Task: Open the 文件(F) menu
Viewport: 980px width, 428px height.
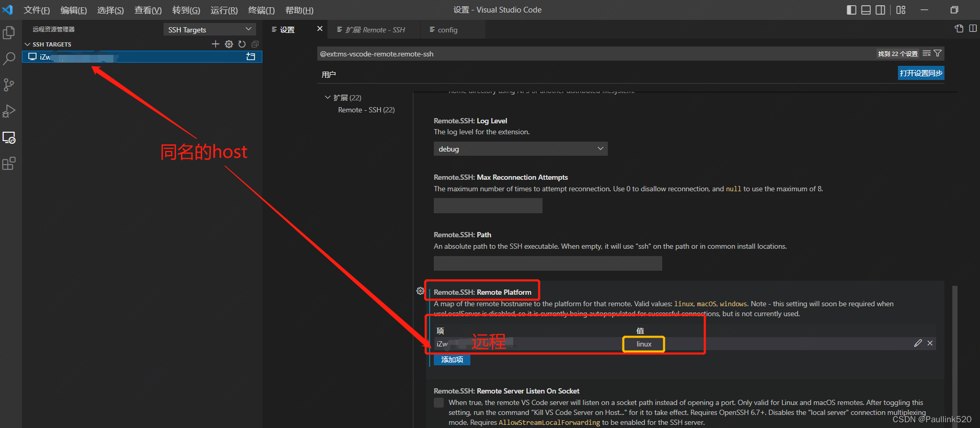Action: click(37, 10)
